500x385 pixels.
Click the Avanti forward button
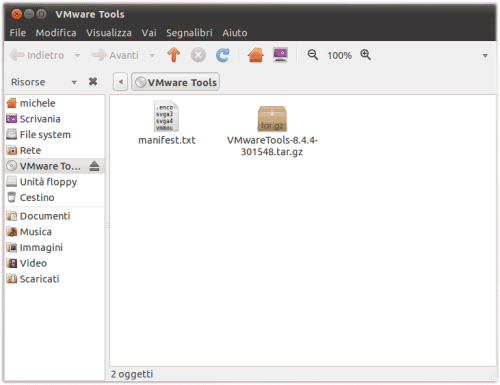click(115, 55)
